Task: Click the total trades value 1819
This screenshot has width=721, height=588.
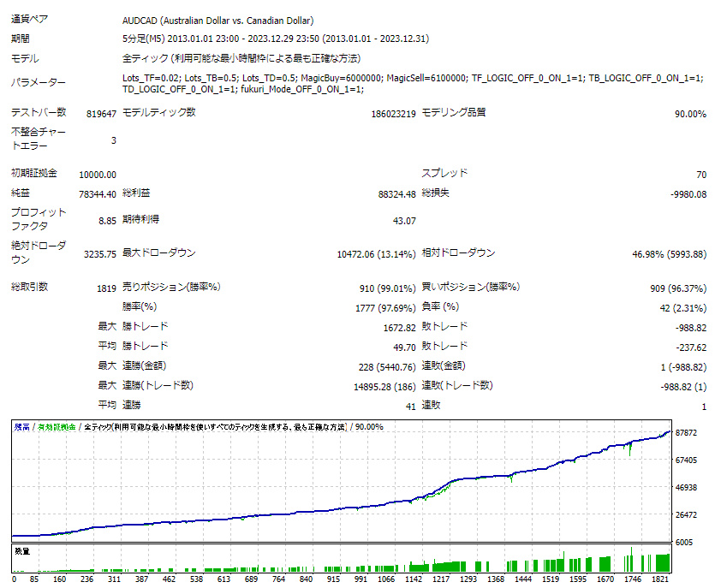Action: [106, 288]
